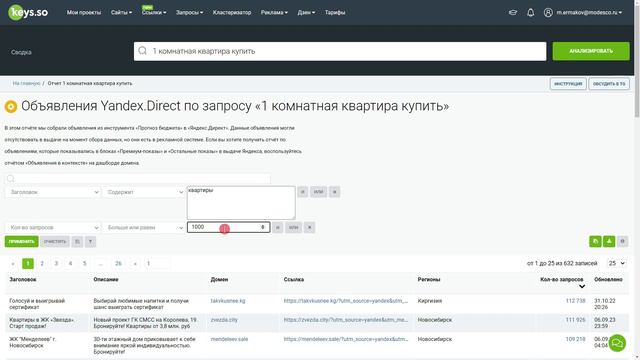Click the 112 738 query count value
The height and width of the screenshot is (360, 640).
tap(576, 301)
